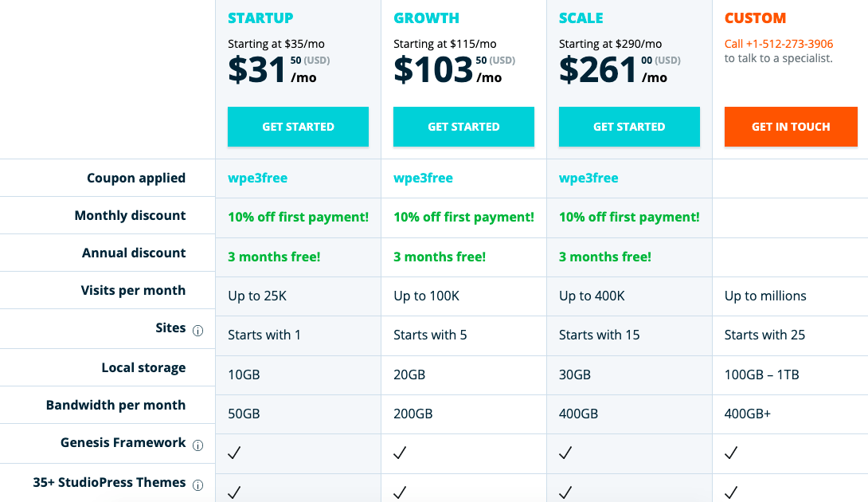Screen dimensions: 868x502
Task: Click the Genesis Framework checkmark under Startup
Action: tap(233, 453)
